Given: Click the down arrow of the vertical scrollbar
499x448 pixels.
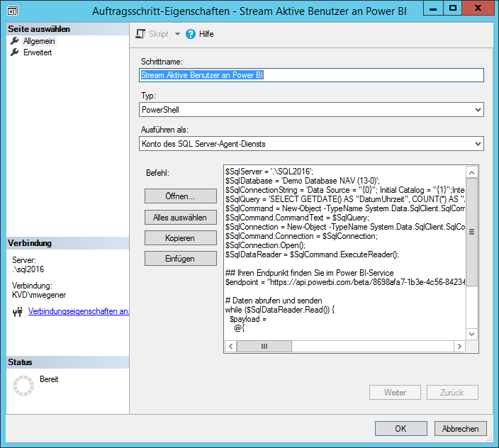Looking at the screenshot, I should tap(471, 334).
